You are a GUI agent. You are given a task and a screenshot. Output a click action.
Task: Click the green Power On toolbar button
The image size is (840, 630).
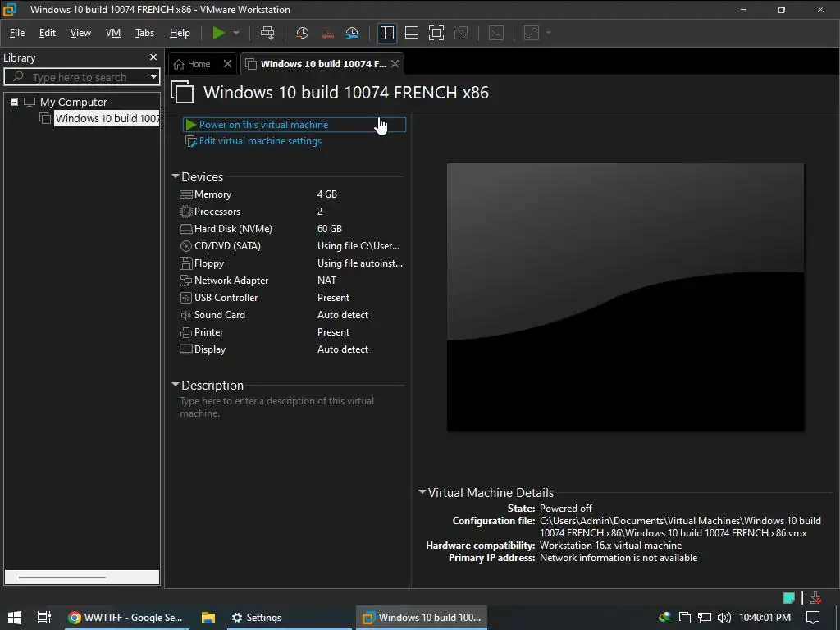[x=218, y=33]
